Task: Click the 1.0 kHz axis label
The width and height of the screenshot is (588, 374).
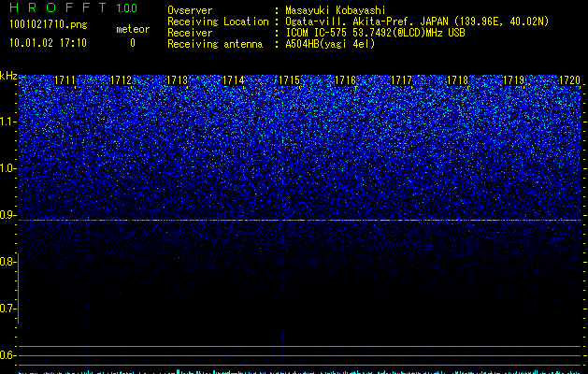Action: (x=8, y=168)
